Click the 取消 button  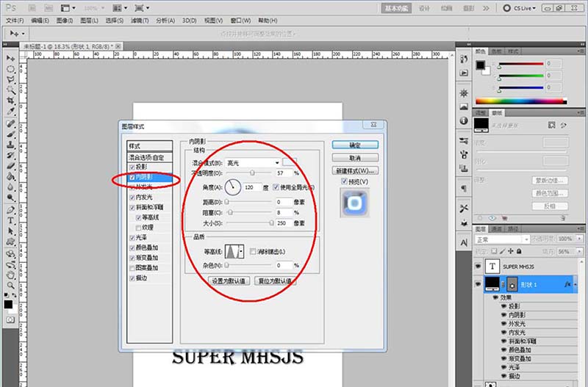pos(355,158)
